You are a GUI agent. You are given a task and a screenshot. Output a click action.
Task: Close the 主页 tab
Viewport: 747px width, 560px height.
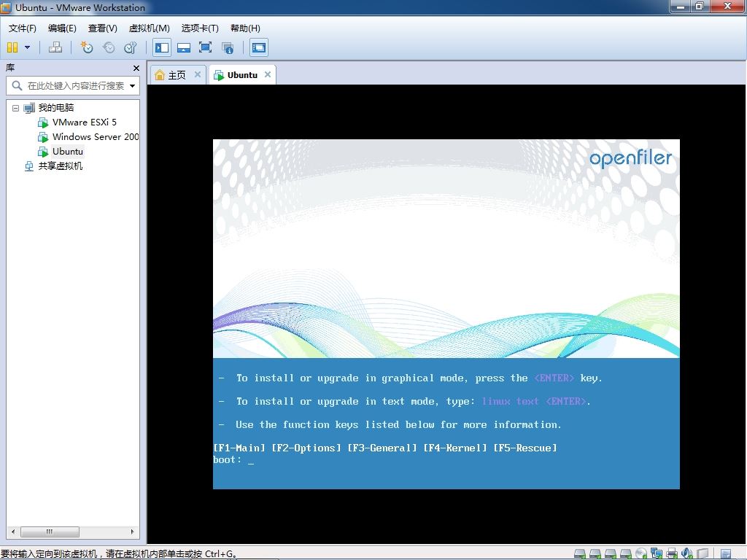197,74
